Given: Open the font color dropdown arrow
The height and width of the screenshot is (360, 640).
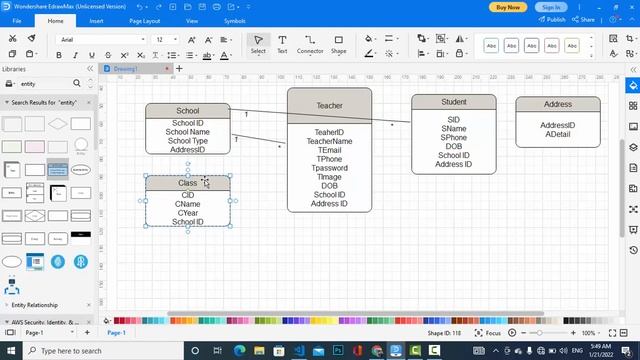Looking at the screenshot, I should pos(231,55).
